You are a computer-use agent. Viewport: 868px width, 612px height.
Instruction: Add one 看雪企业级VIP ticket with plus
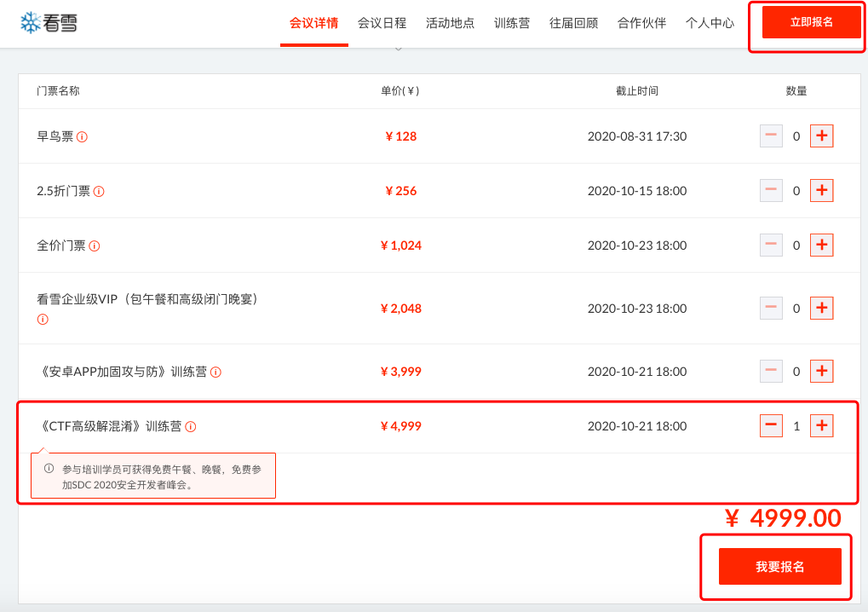(x=821, y=308)
